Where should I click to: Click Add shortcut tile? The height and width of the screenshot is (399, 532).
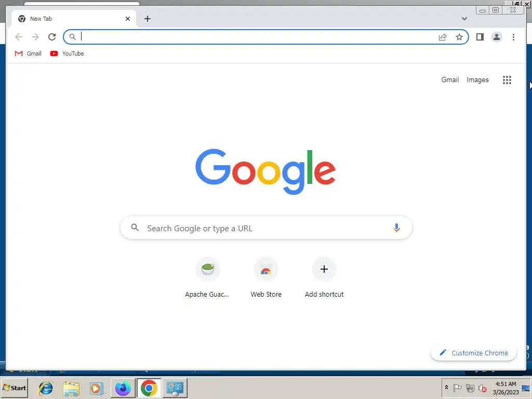coord(324,278)
